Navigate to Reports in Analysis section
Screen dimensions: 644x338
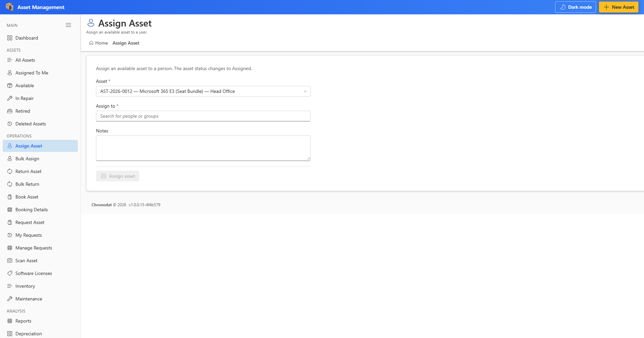point(40,321)
